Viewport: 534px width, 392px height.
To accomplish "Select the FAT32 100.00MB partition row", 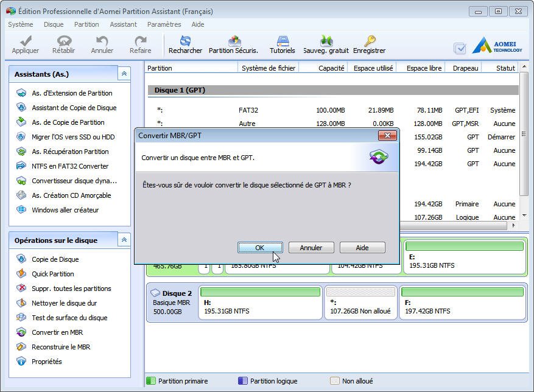I will tap(333, 110).
